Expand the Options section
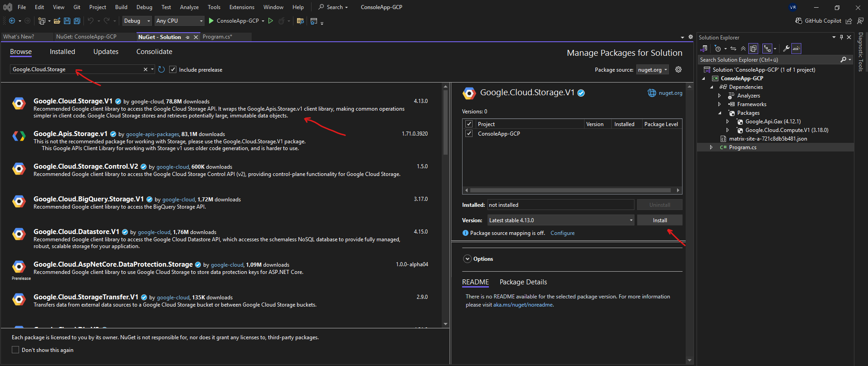This screenshot has height=366, width=868. click(468, 259)
